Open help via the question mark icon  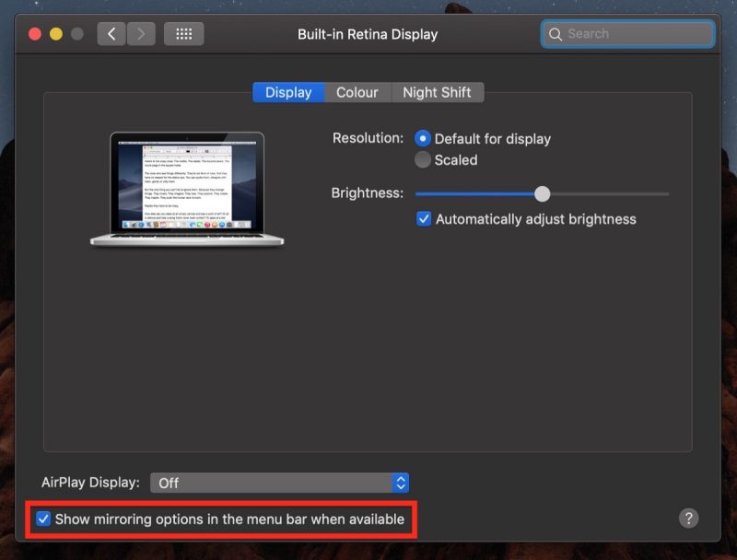tap(688, 519)
